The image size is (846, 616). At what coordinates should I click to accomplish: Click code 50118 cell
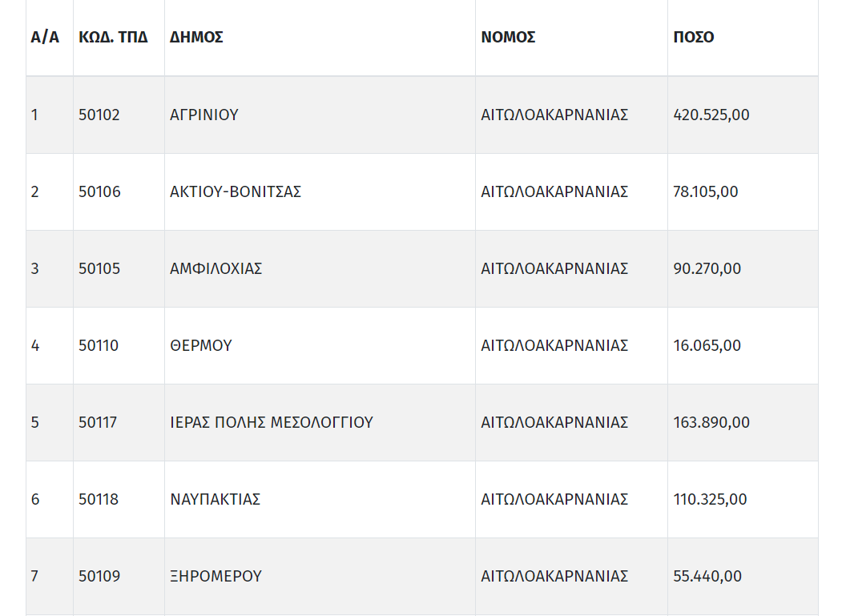(x=99, y=500)
